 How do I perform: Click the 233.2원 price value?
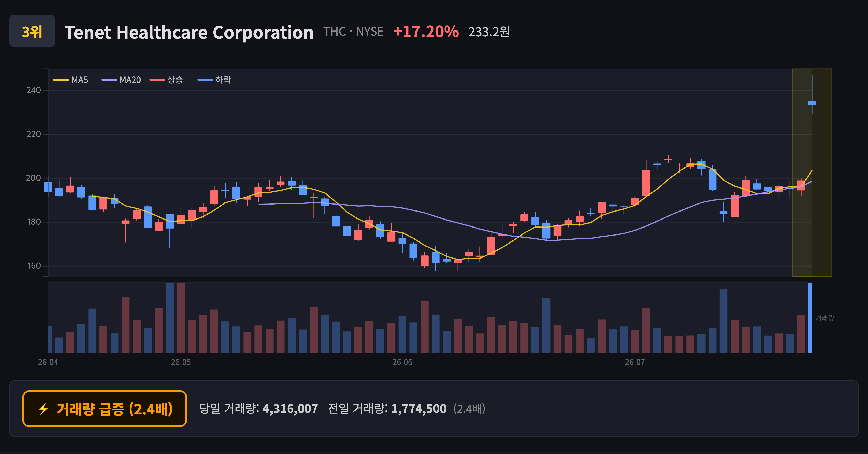(x=489, y=32)
